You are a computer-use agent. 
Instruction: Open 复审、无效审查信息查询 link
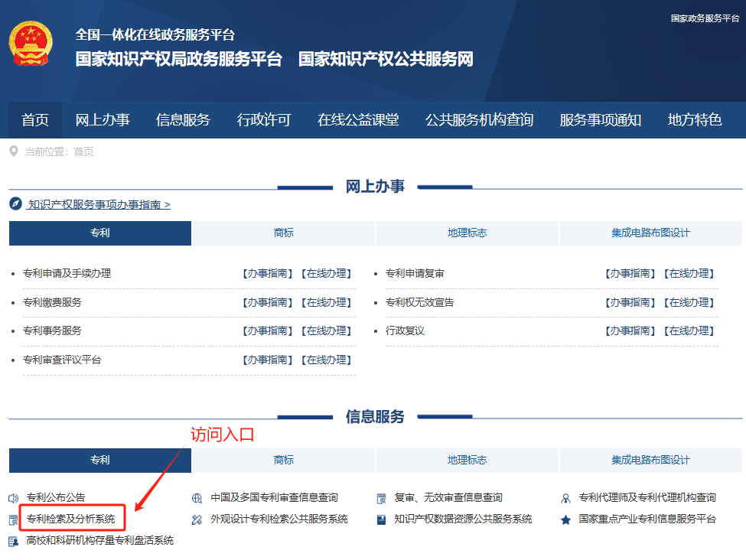[x=448, y=498]
